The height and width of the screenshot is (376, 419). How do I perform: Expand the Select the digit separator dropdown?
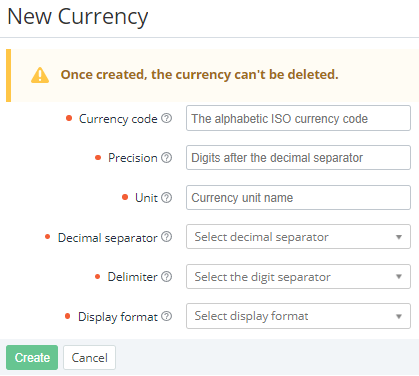tap(298, 276)
